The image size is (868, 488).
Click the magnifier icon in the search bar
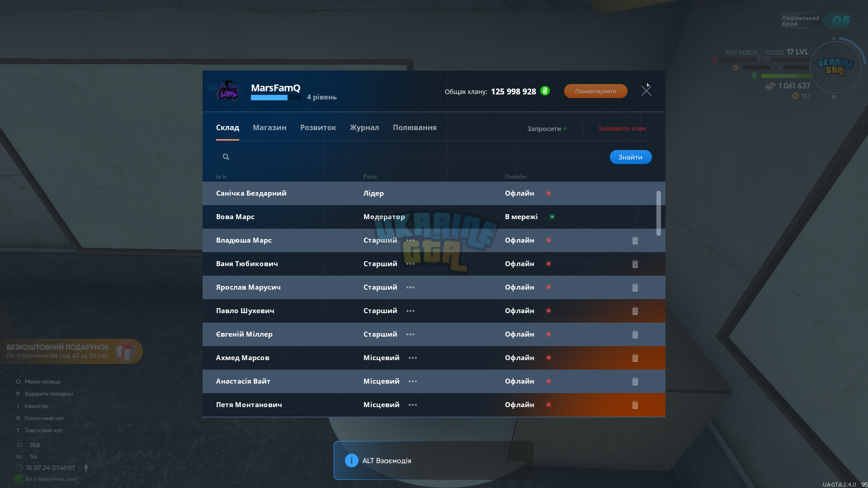tap(226, 157)
